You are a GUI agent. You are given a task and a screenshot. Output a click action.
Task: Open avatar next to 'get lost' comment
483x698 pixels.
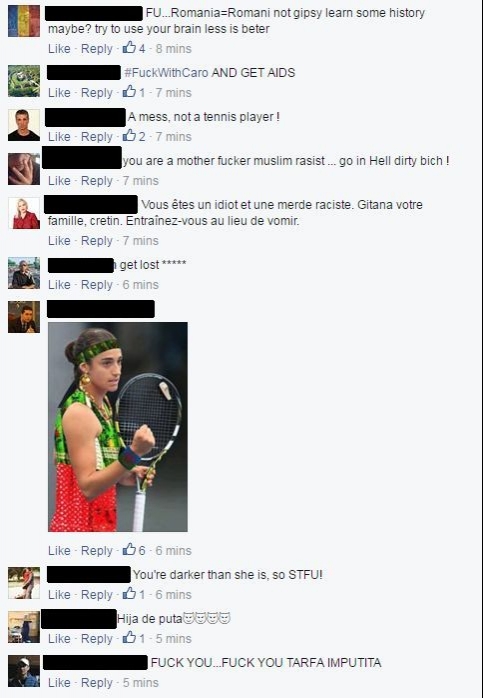tap(24, 273)
